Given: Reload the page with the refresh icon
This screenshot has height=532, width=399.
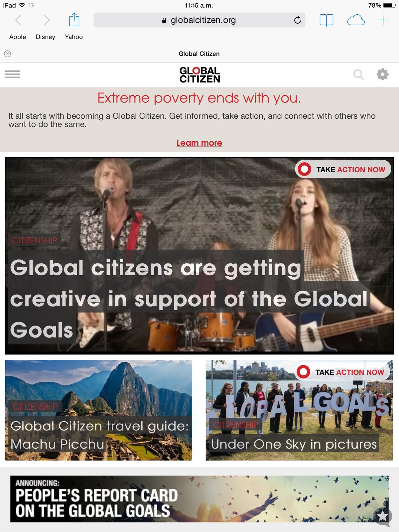Looking at the screenshot, I should coord(298,20).
